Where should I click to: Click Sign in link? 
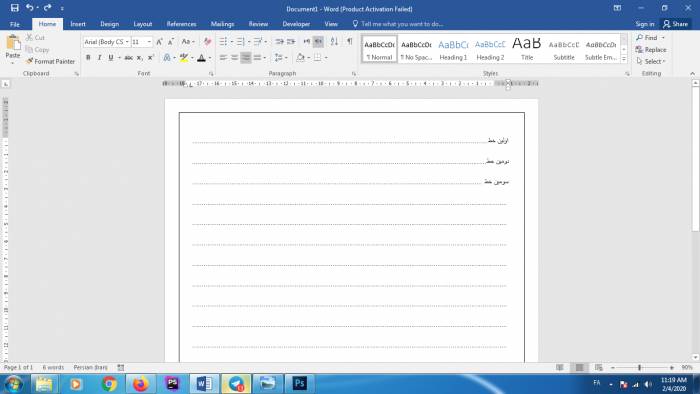pos(645,24)
